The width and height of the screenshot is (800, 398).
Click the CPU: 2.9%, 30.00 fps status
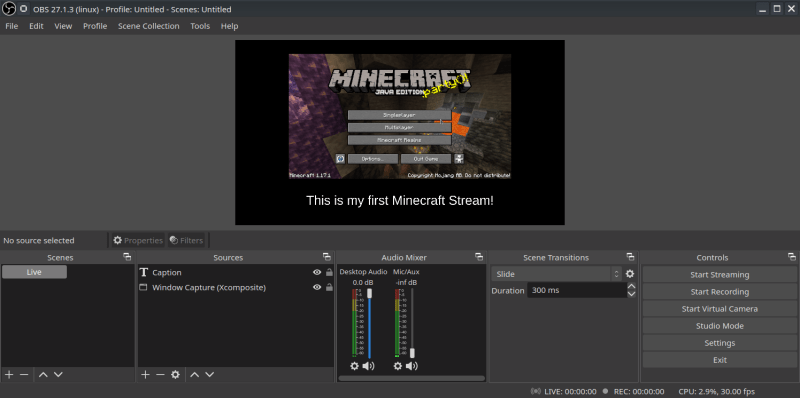pyautogui.click(x=716, y=391)
